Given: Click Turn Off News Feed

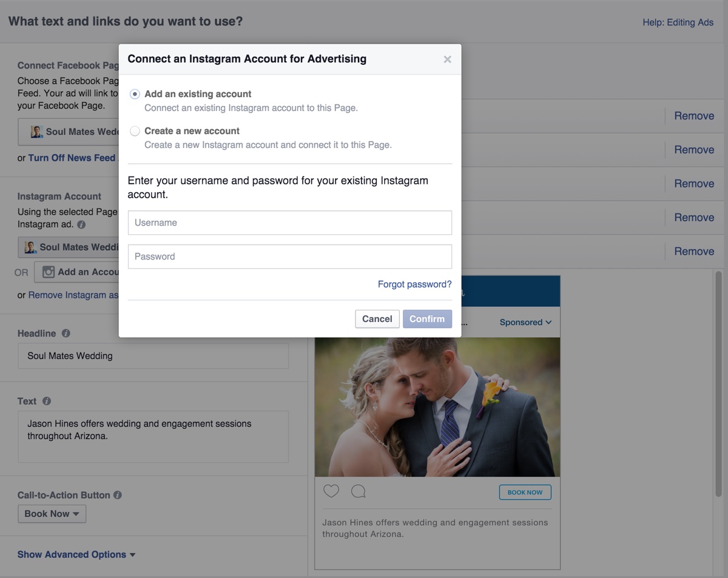Looking at the screenshot, I should coord(72,158).
